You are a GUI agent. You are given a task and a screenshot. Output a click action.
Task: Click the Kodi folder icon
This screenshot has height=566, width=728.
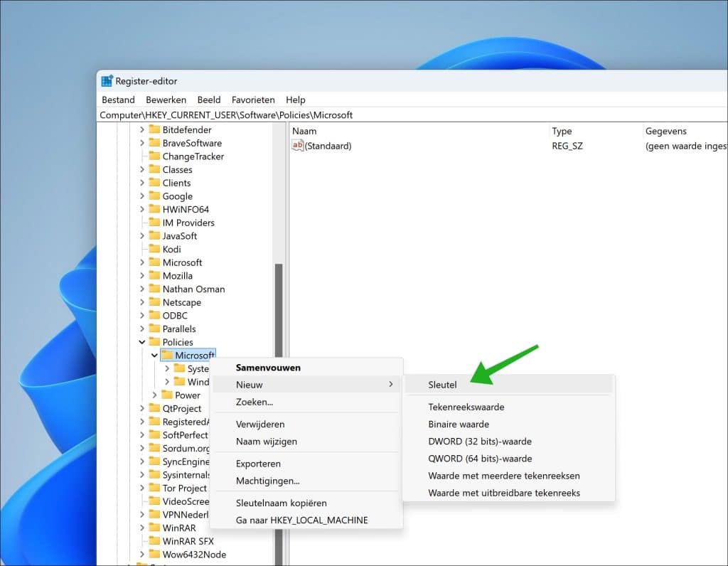[x=154, y=249]
